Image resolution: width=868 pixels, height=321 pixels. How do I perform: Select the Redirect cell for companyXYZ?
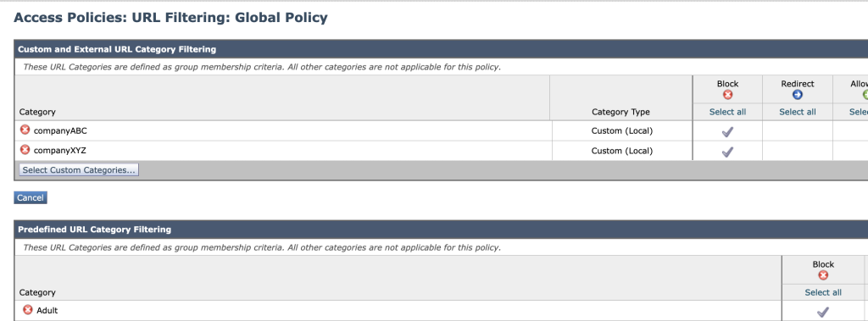[798, 151]
